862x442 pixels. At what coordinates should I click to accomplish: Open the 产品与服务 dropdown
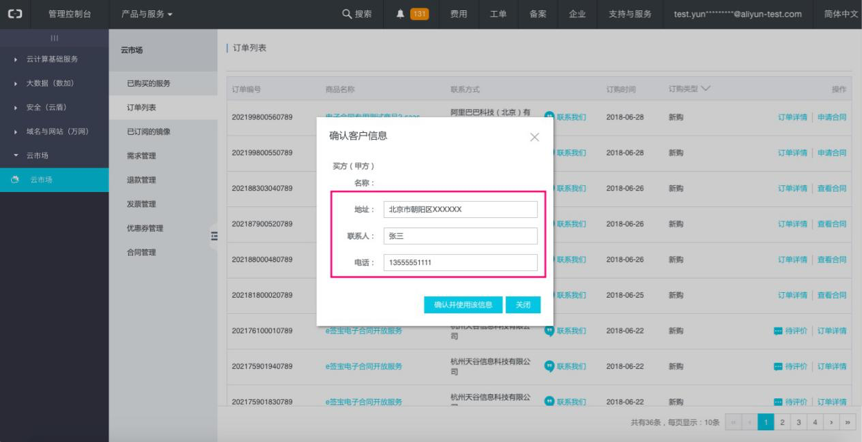click(x=147, y=14)
